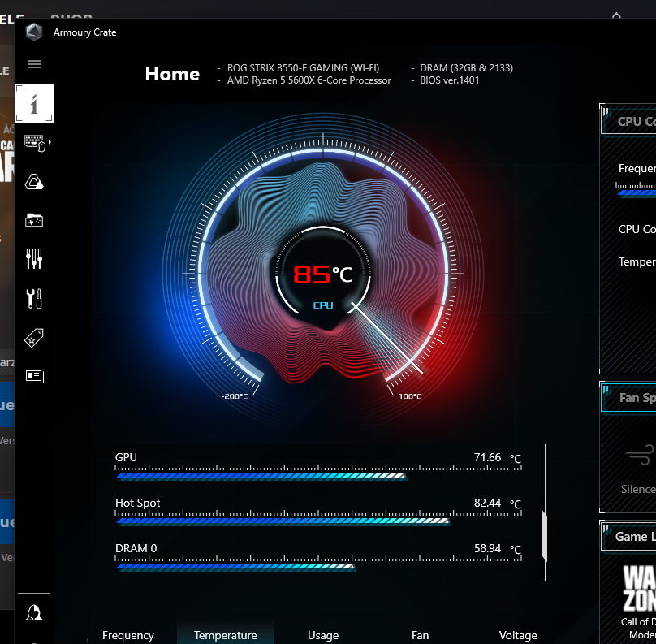Image resolution: width=656 pixels, height=644 pixels.
Task: Click the AMD Ryzen 5 5600X text
Action: [x=309, y=80]
